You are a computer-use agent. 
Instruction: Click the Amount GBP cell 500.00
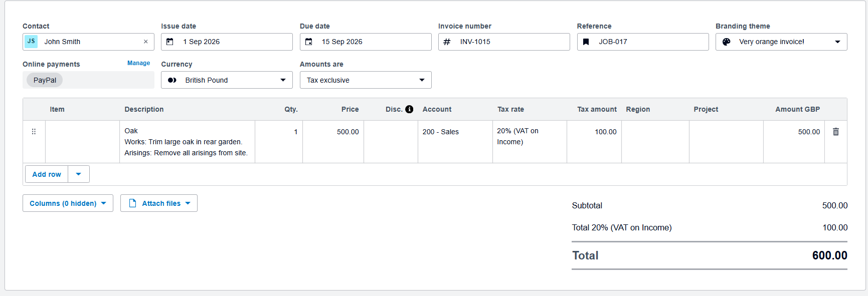point(794,142)
